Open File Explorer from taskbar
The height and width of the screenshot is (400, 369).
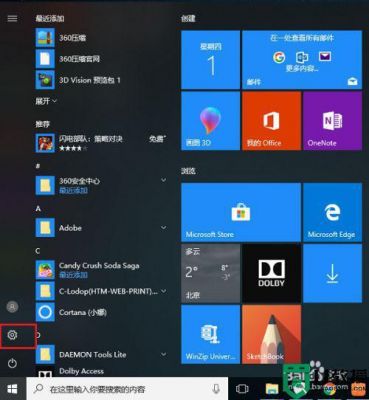[272, 389]
